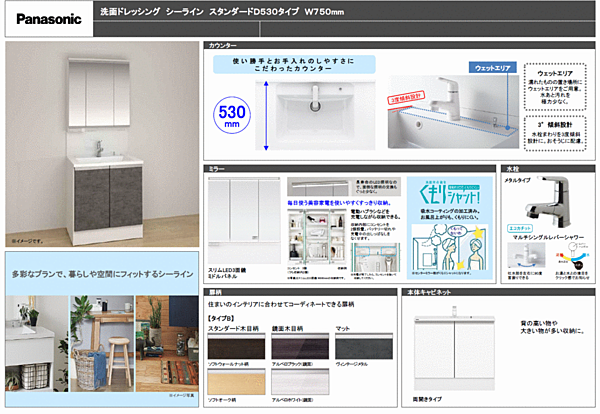Image resolution: width=600 pixels, height=414 pixels.
Task: Open the internal outlet close-up photo
Action: click(x=375, y=257)
